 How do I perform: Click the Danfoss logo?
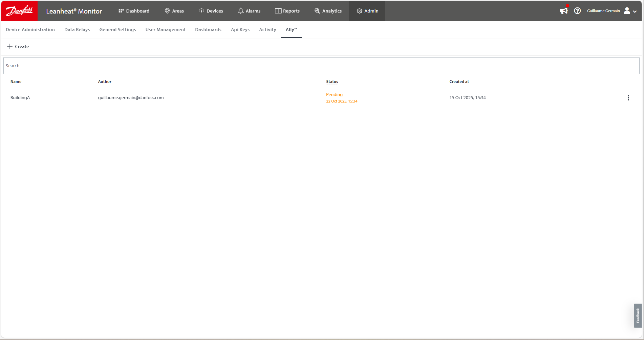(19, 11)
